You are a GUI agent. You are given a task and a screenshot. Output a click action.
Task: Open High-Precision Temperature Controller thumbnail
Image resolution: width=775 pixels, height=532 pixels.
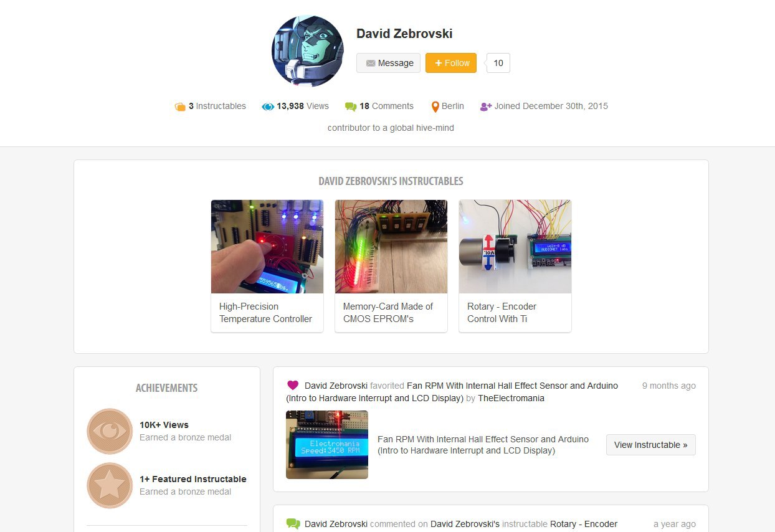[x=267, y=247]
